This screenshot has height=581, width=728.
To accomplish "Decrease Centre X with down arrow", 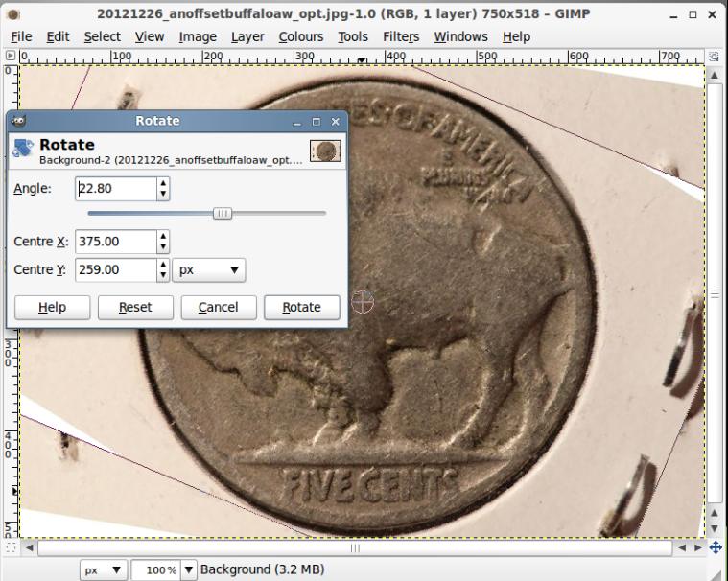I will (x=163, y=247).
